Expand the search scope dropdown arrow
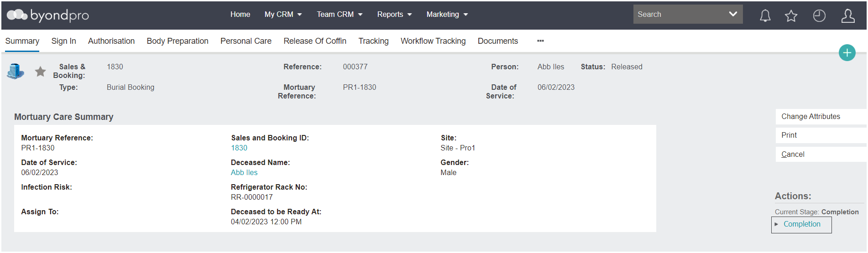868x253 pixels. [x=733, y=14]
